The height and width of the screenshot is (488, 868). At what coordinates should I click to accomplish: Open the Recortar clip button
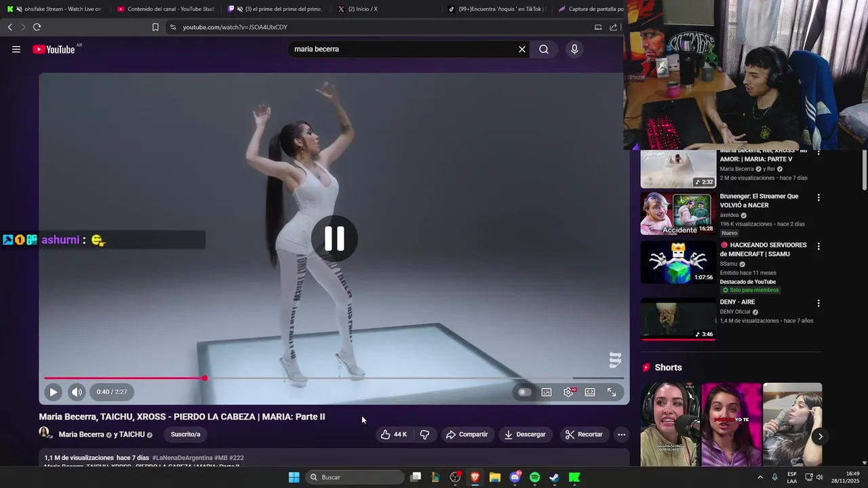coord(584,434)
